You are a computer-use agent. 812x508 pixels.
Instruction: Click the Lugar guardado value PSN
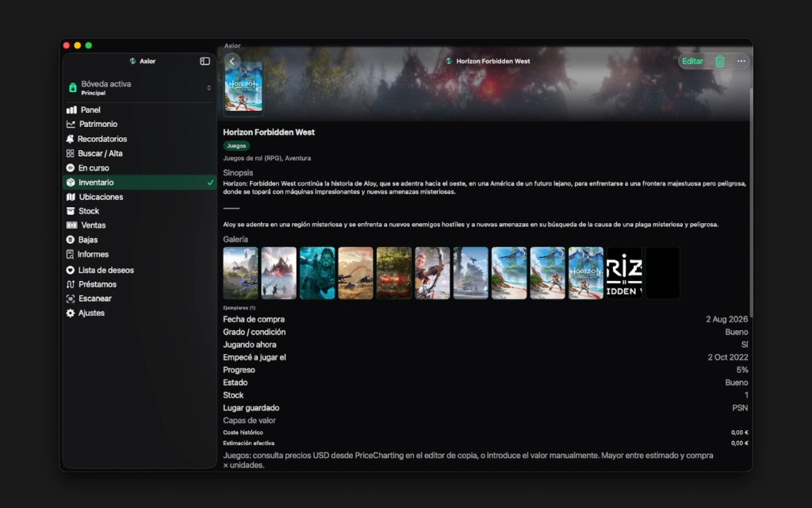pos(740,408)
